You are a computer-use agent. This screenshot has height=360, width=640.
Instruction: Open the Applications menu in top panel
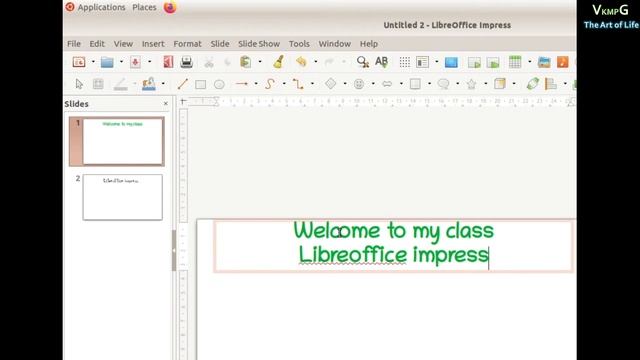[x=101, y=7]
